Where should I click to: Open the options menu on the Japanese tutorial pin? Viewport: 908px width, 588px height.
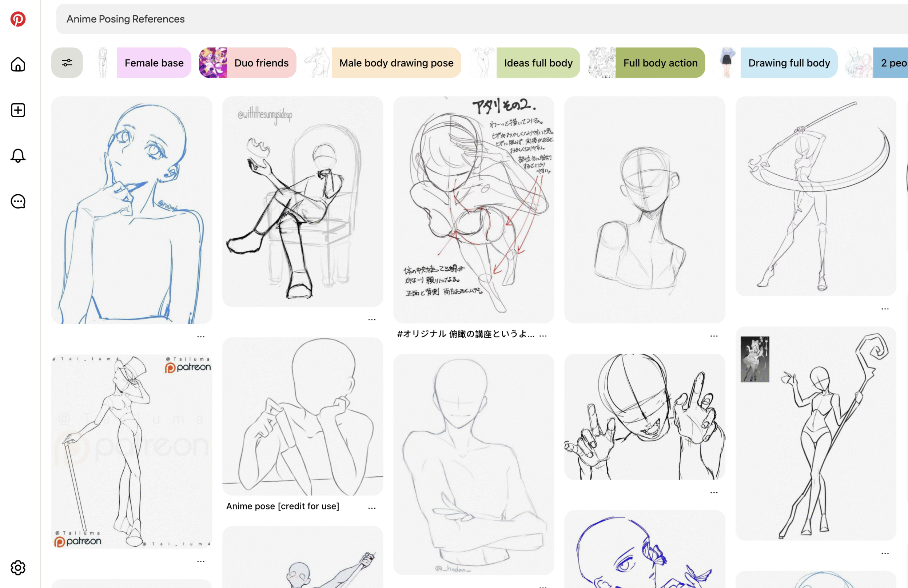point(543,334)
